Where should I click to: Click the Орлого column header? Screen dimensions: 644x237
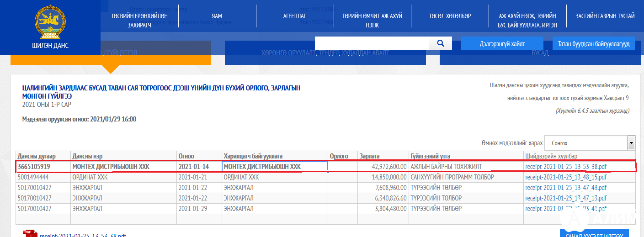click(343, 156)
